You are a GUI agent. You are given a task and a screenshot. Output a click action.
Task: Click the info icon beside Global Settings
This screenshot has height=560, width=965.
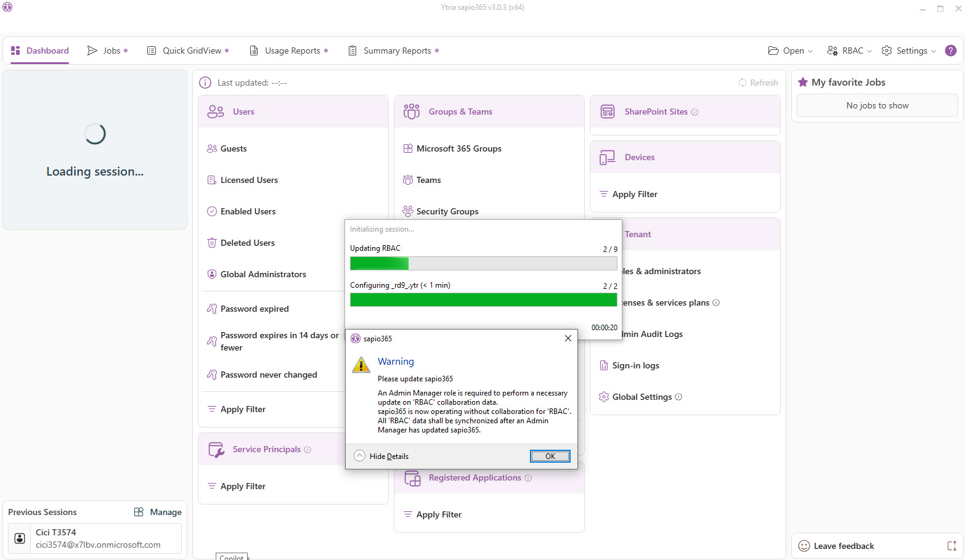(x=678, y=397)
